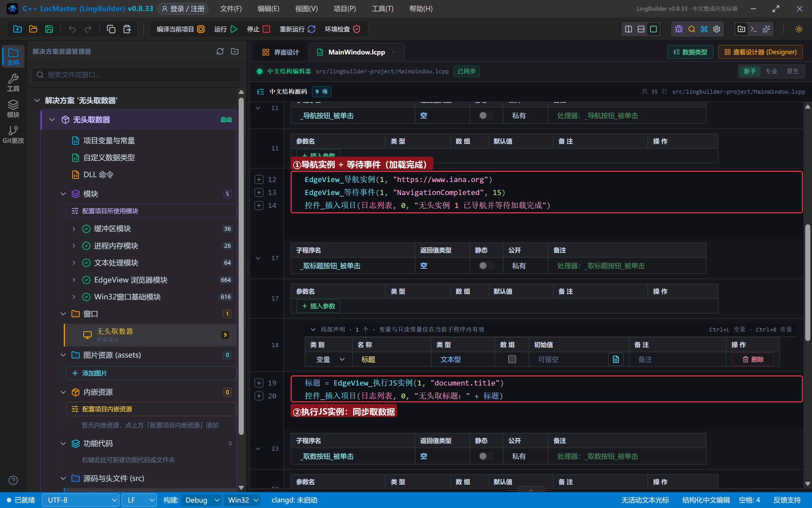This screenshot has width=812, height=508.
Task: Click the search magnifier toolbar icon
Action: point(692,29)
